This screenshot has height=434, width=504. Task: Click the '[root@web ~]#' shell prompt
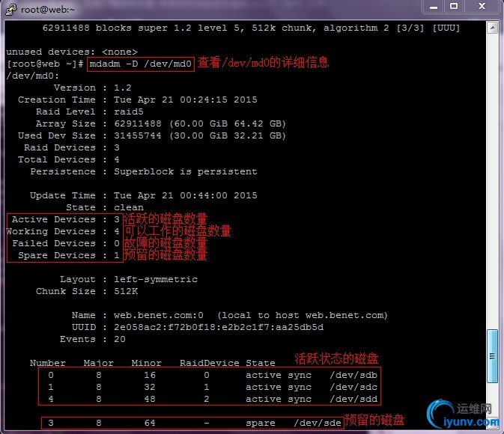[45, 64]
